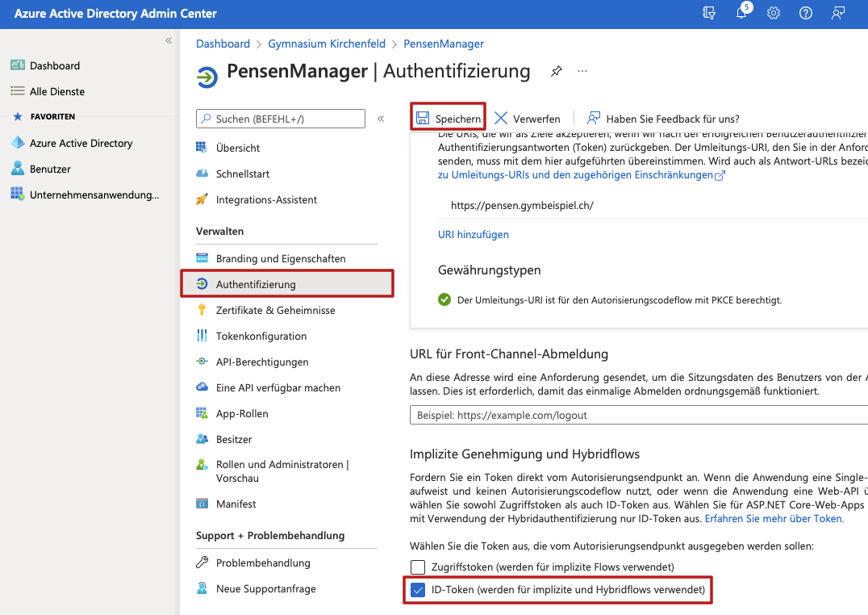Open Gymnasium Kirchenfeld breadcrumb link

pos(327,44)
